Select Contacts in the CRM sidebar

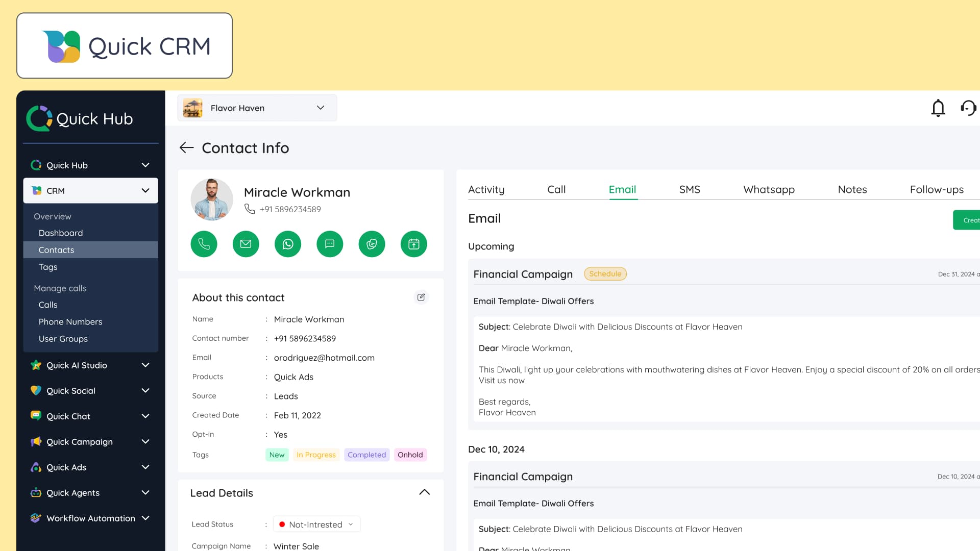coord(56,249)
